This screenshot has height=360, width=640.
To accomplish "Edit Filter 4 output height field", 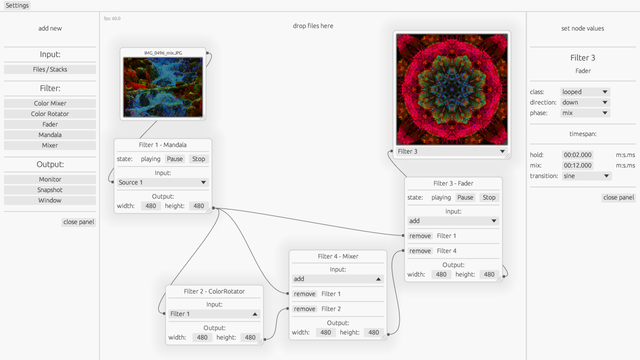I will coord(373,333).
